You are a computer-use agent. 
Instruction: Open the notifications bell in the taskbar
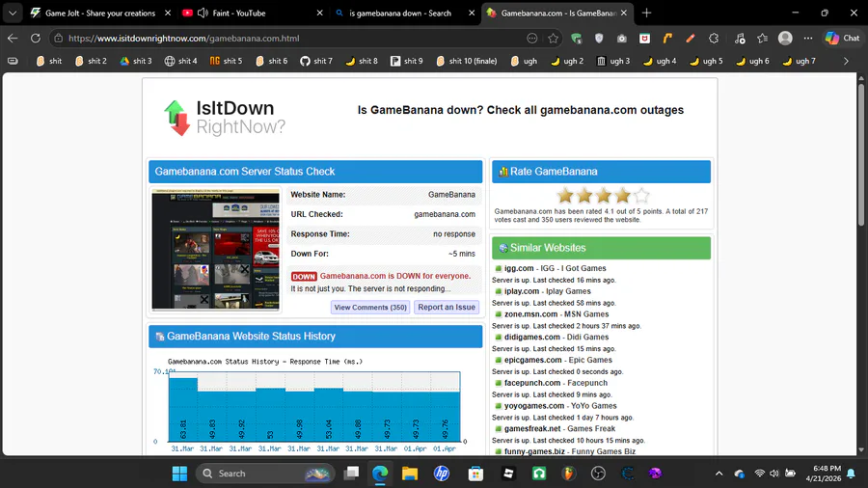[x=851, y=474]
